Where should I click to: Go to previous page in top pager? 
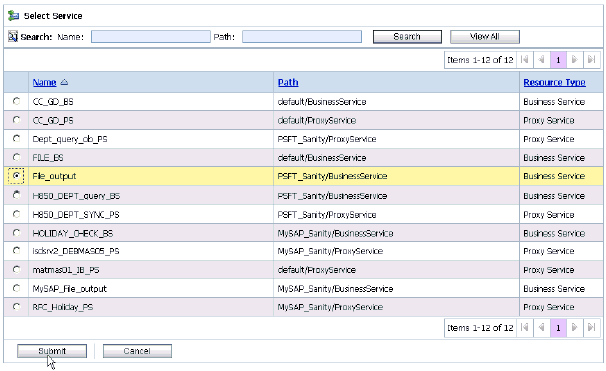[541, 60]
